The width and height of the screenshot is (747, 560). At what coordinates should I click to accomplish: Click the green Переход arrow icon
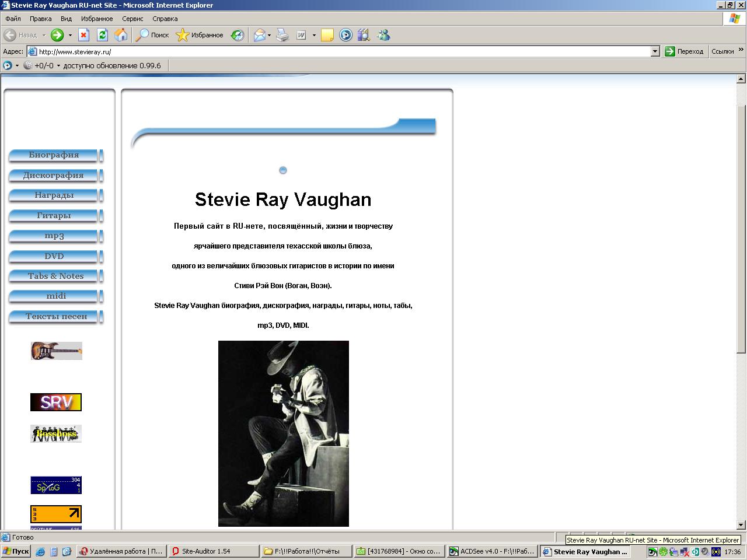coord(669,51)
